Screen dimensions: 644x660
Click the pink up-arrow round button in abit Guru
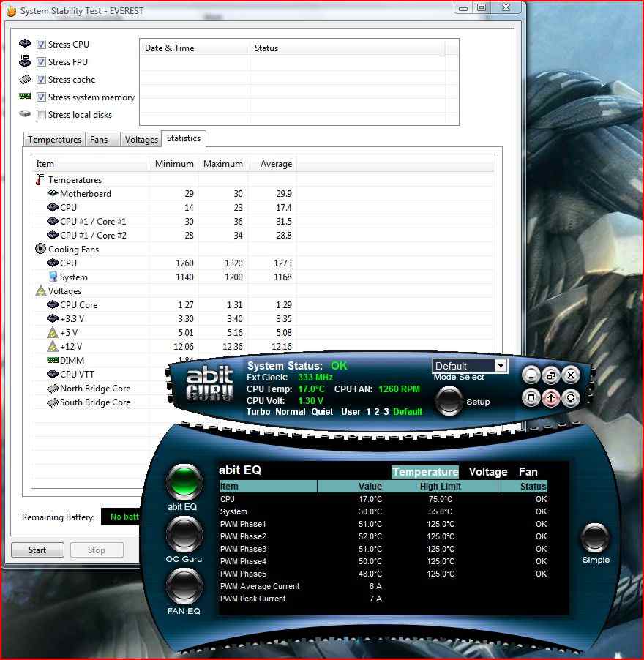tap(551, 398)
